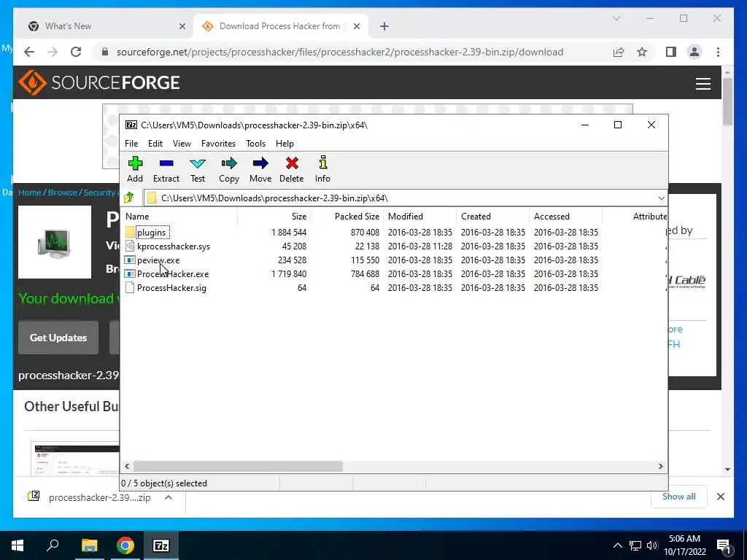
Task: Click the left scroll arrow in 7-Zip
Action: pos(127,466)
